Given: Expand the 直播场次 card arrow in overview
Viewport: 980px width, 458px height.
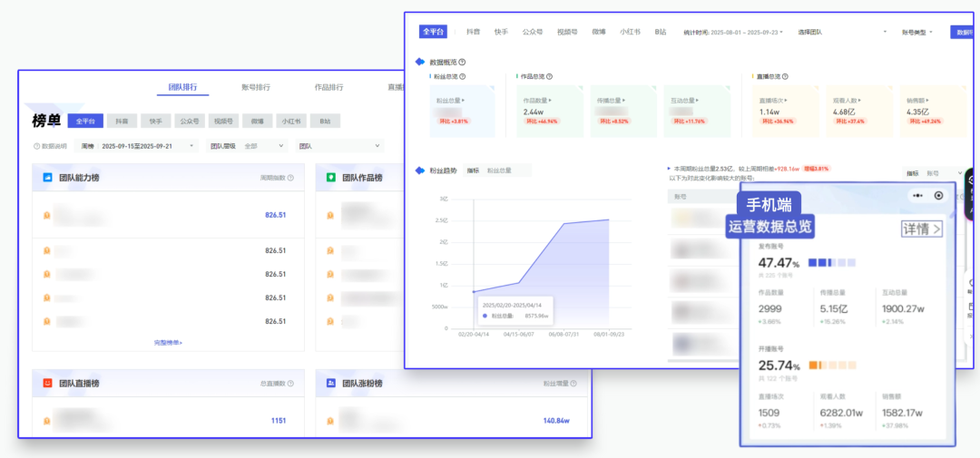Looking at the screenshot, I should click(786, 100).
